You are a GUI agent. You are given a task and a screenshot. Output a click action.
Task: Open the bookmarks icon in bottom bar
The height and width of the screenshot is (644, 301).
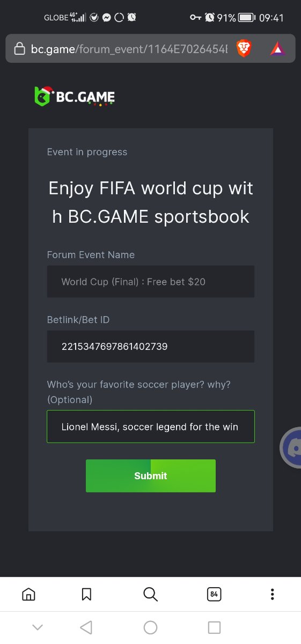coord(86,594)
